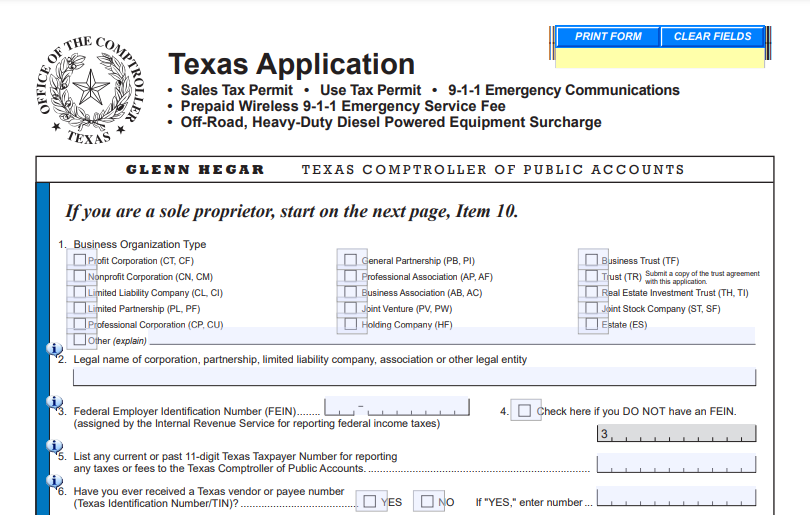Click 'Business Organization Type' heading text
810x515 pixels.
(139, 244)
